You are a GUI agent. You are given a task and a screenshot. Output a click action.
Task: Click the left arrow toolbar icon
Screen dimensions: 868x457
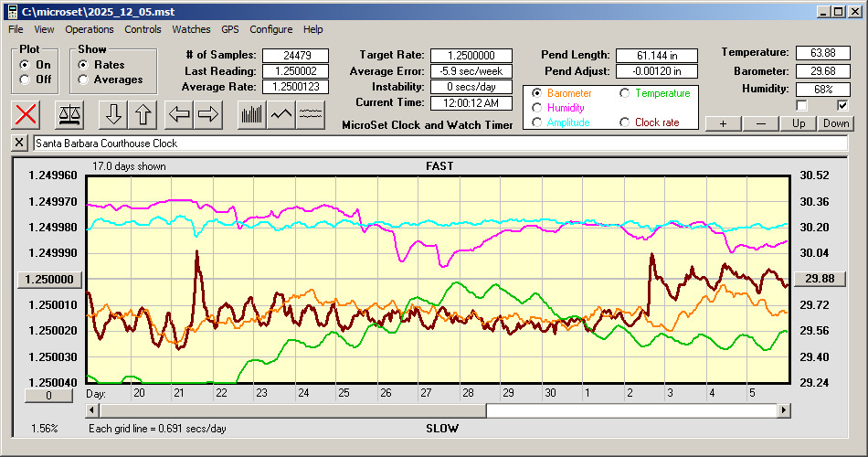point(180,114)
